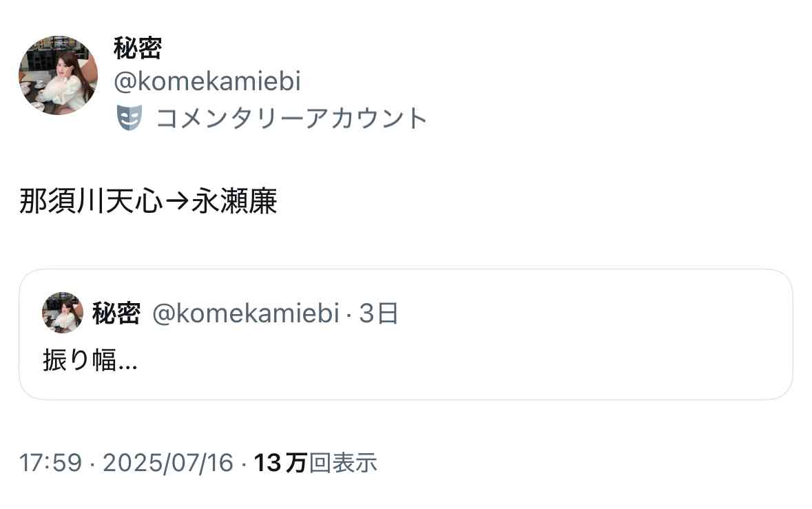Click 秘密 name inside quoted tweet

click(x=116, y=313)
